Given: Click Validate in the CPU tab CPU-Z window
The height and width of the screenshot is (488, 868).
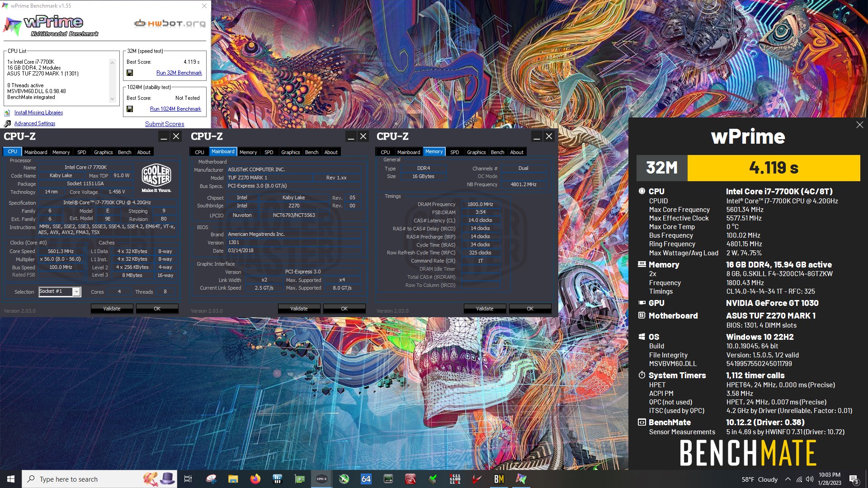Looking at the screenshot, I should [x=112, y=309].
